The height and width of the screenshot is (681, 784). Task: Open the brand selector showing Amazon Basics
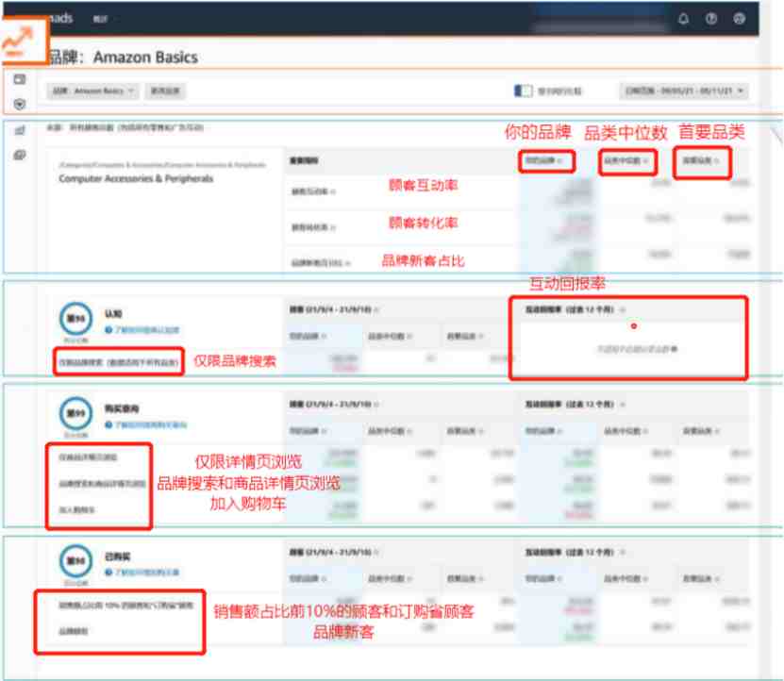93,91
